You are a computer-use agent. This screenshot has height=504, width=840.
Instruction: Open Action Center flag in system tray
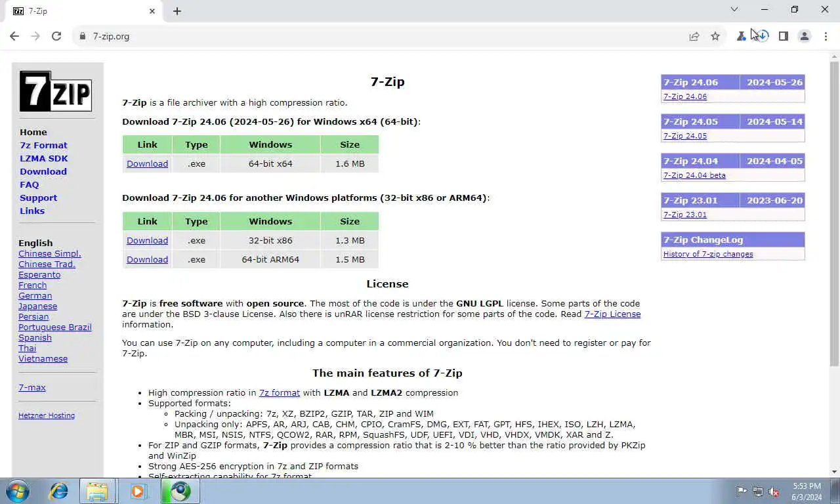point(742,491)
